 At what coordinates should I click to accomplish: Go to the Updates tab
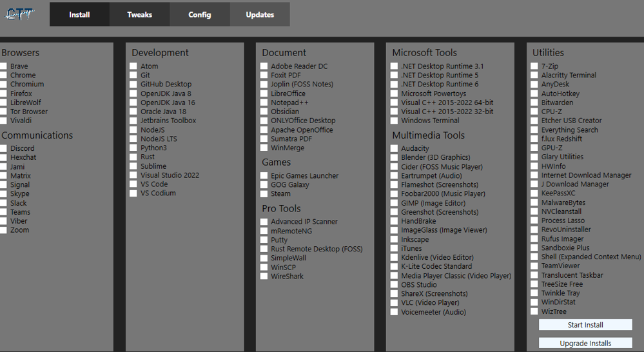click(260, 14)
